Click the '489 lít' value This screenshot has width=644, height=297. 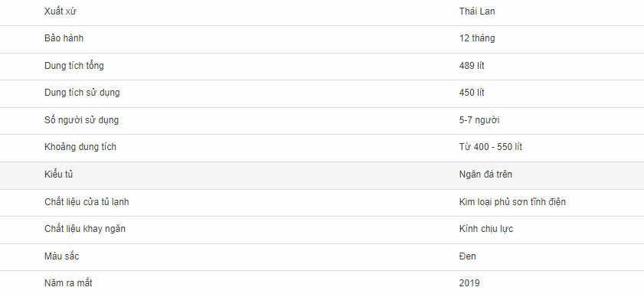[x=472, y=66]
